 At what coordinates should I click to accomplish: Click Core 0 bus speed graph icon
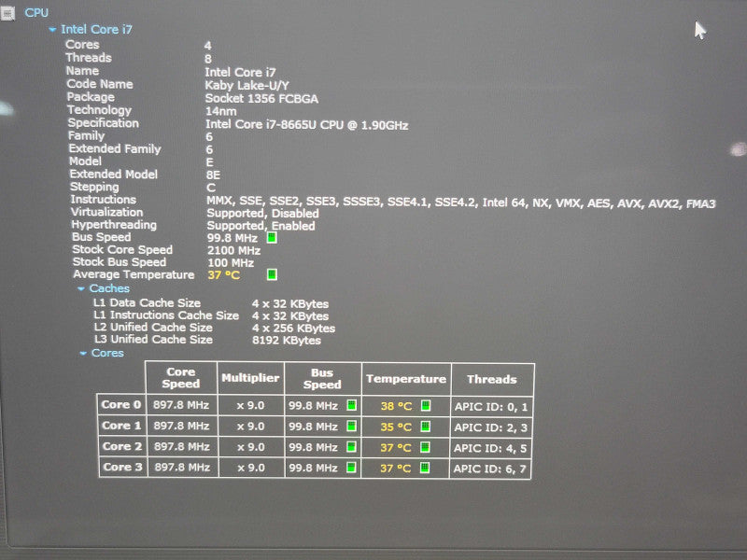click(x=351, y=405)
